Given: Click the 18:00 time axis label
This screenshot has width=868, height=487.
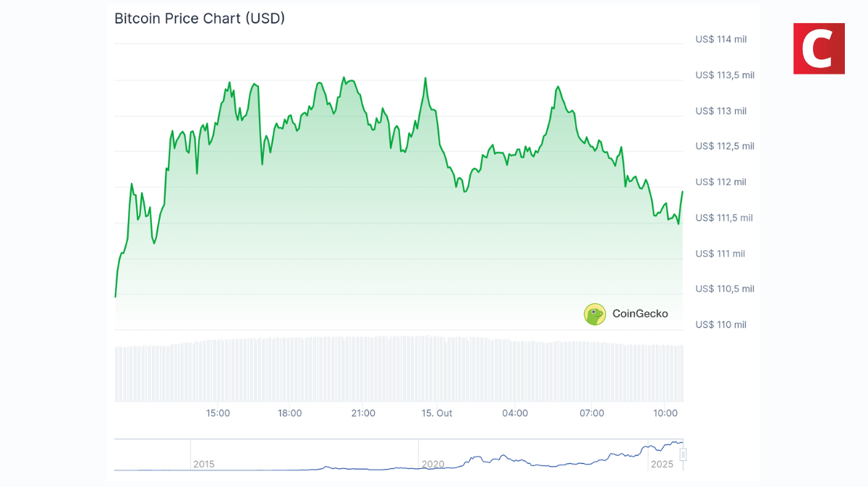Looking at the screenshot, I should tap(290, 413).
